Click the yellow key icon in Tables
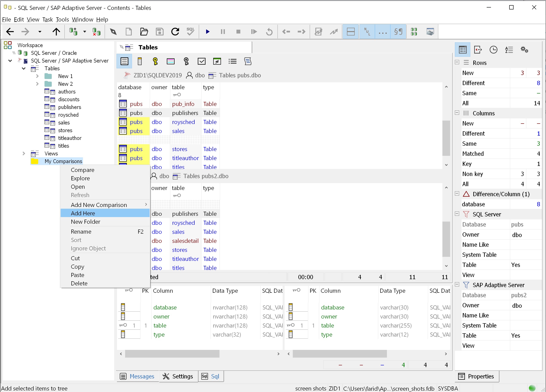This screenshot has height=392, width=546. (x=155, y=61)
